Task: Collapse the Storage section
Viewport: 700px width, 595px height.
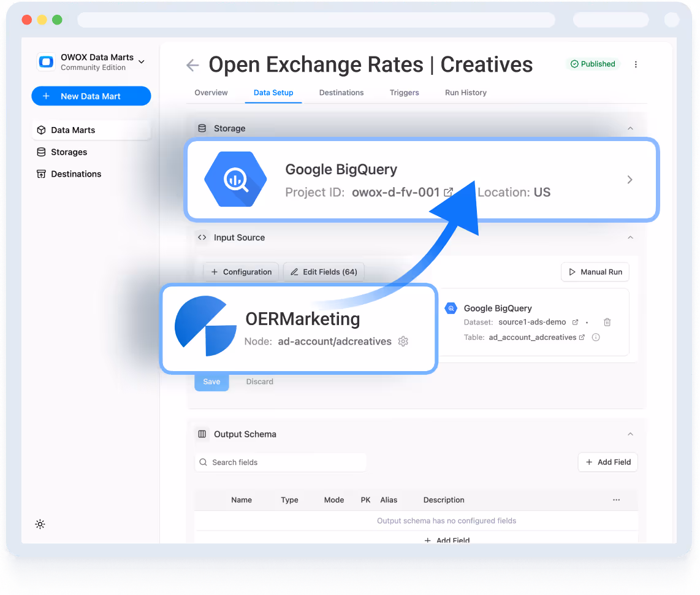Action: click(630, 128)
